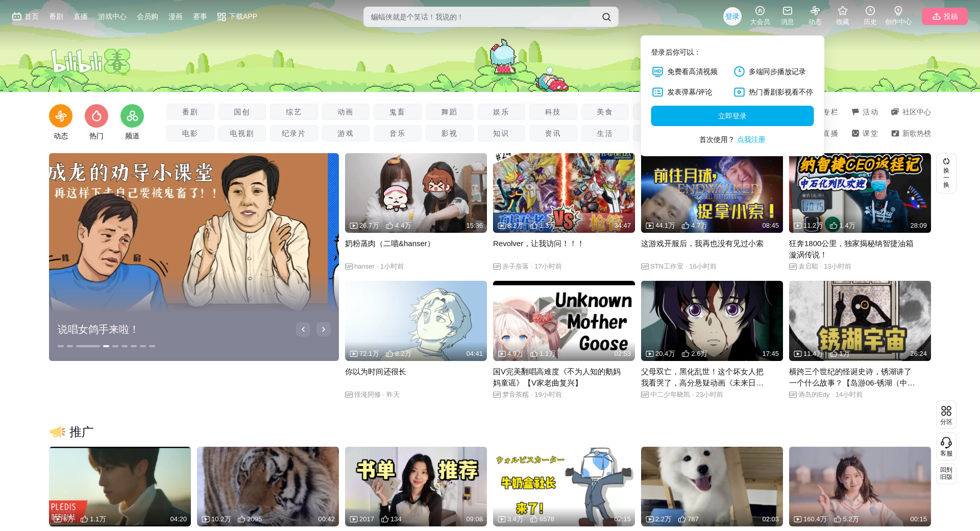This screenshot has width=980, height=531.
Task: Open 会员购 in the top navigation
Action: (148, 16)
